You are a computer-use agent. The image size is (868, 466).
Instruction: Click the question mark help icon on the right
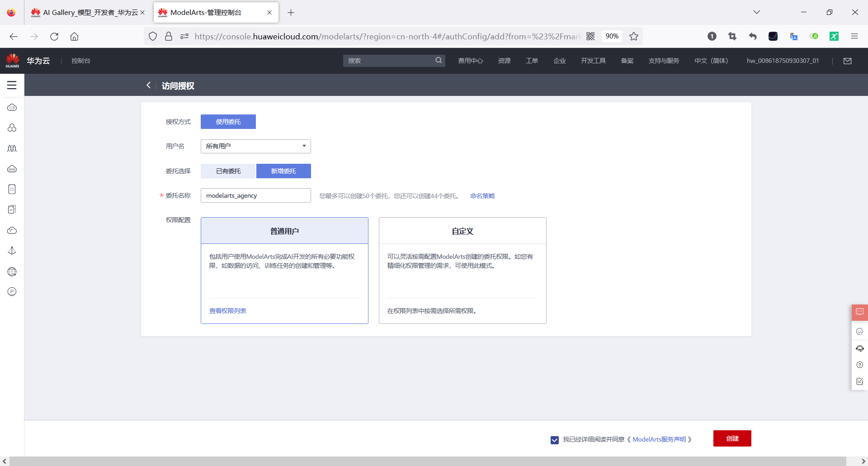(860, 365)
